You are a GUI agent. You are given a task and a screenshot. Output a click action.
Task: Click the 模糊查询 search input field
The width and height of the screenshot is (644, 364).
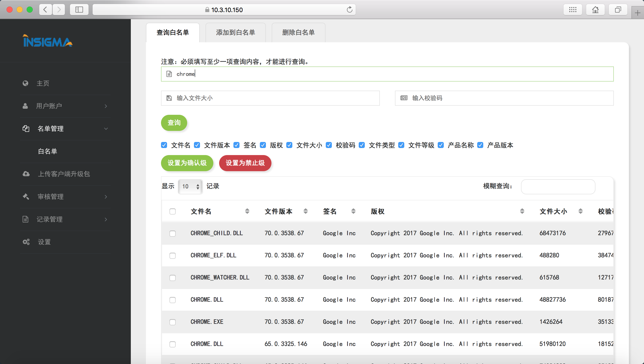[558, 187]
